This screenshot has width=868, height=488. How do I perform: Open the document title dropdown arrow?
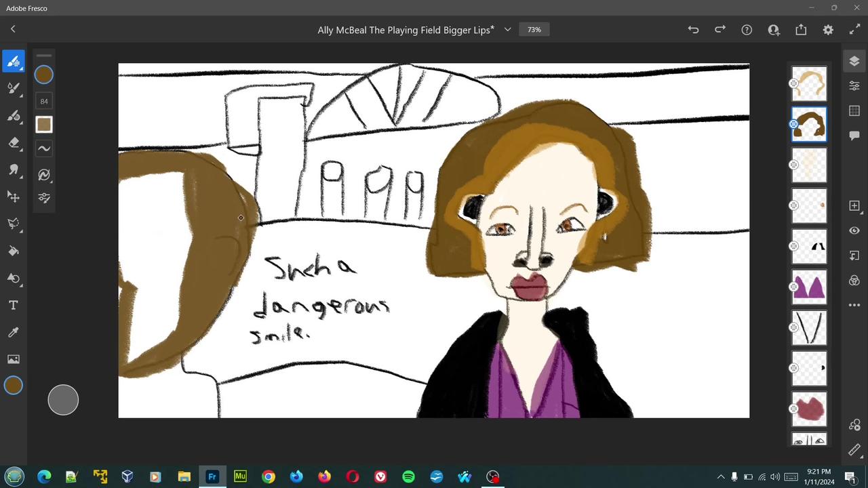[x=507, y=30]
